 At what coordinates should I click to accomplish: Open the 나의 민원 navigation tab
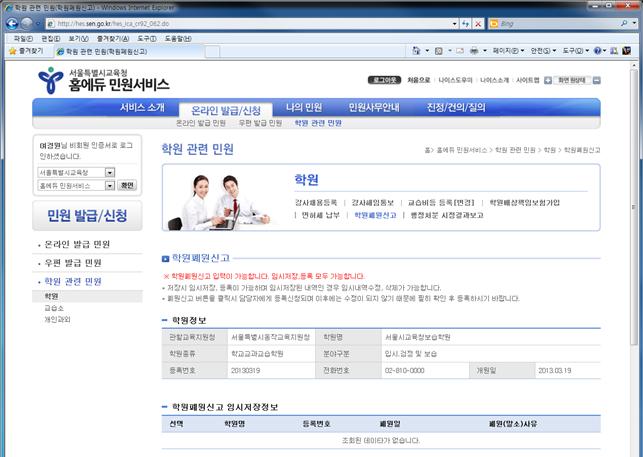click(303, 107)
